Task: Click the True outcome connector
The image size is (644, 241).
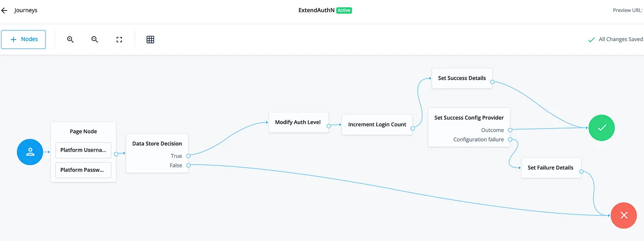Action: coord(189,156)
